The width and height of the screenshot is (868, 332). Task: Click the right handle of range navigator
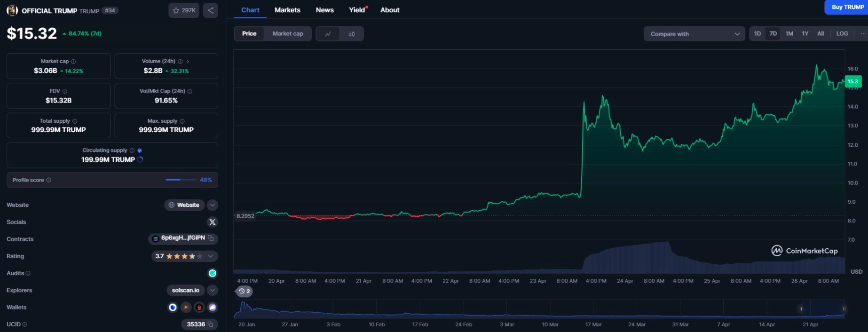(x=844, y=309)
